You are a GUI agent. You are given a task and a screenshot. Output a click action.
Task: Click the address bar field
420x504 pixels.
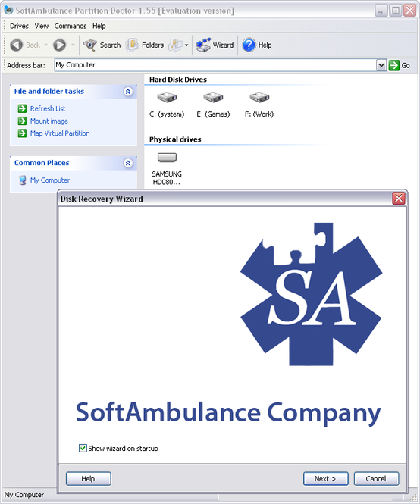215,65
